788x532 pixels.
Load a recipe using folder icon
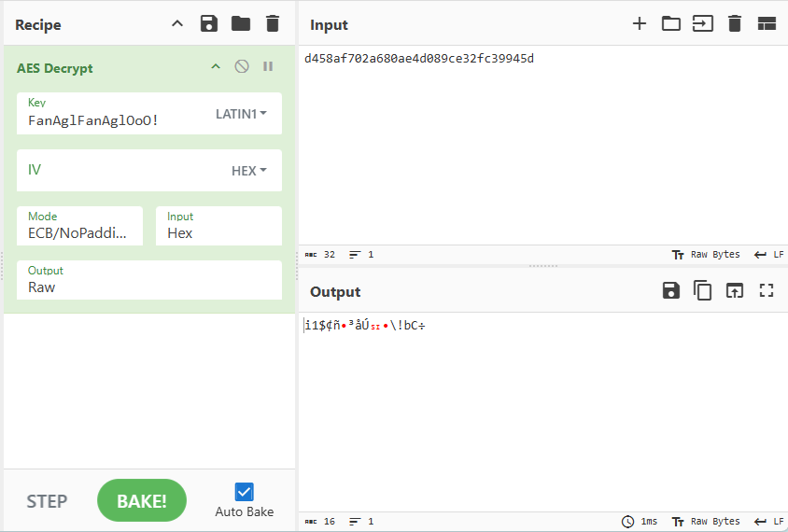241,23
